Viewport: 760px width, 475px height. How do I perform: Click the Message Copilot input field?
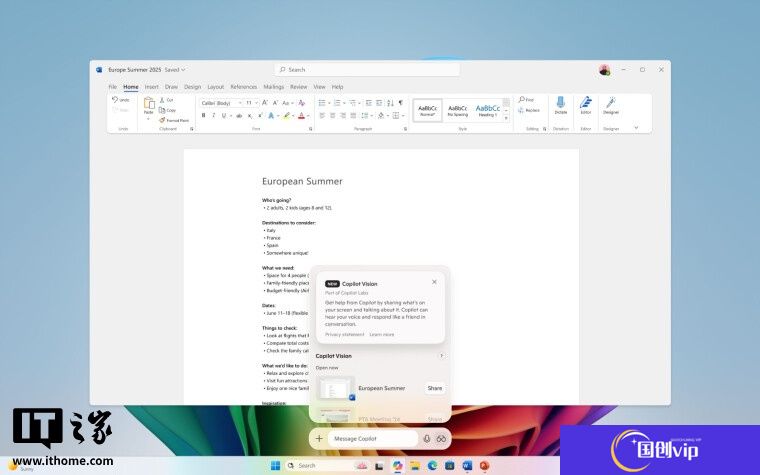[372, 439]
